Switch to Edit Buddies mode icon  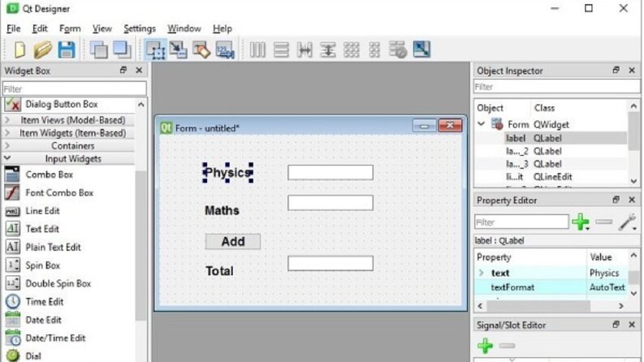tap(201, 50)
